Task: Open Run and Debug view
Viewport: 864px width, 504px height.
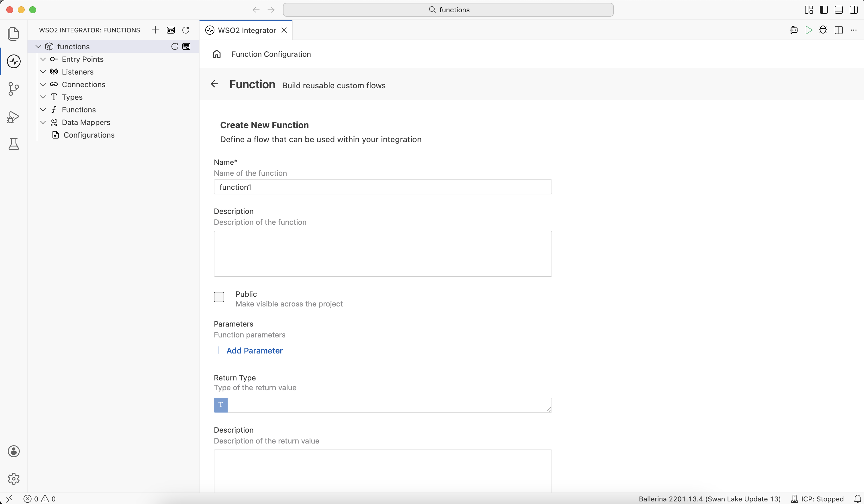Action: [x=13, y=117]
